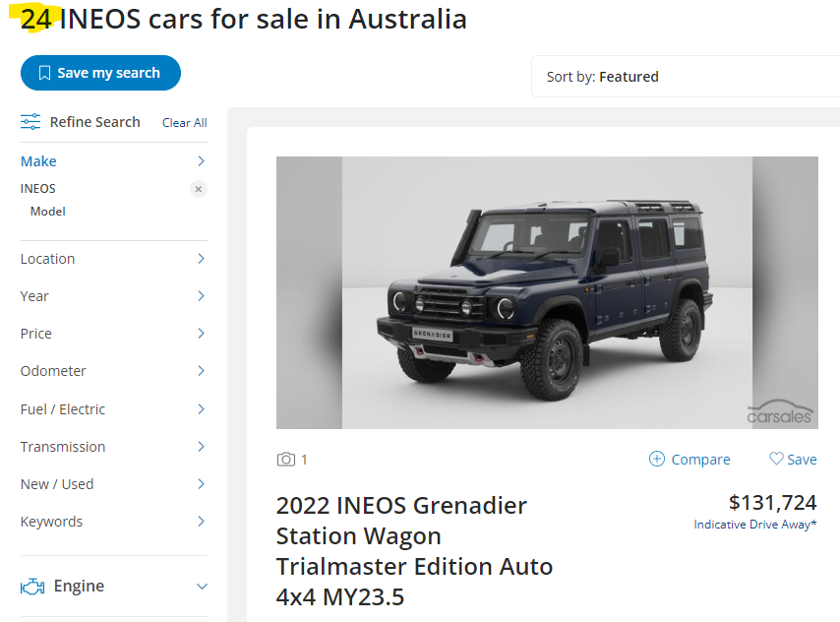Screen dimensions: 840x622
Task: Expand the Location filter
Action: (x=201, y=259)
